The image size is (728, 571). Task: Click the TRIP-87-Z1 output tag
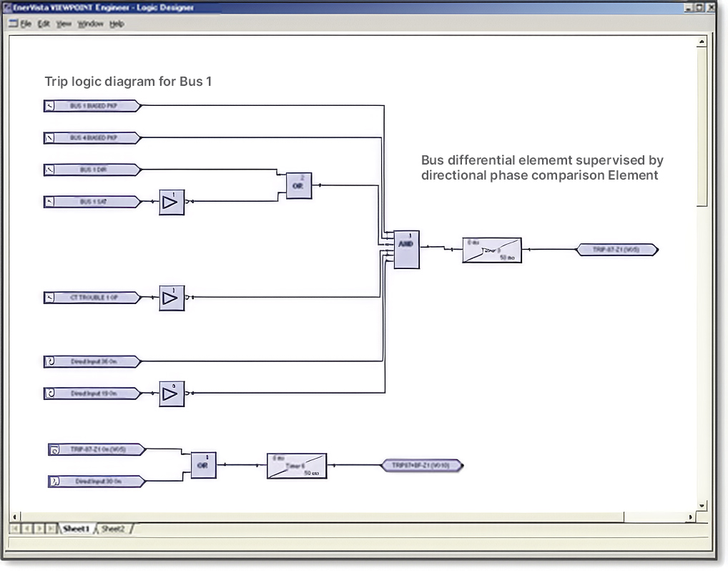[617, 250]
